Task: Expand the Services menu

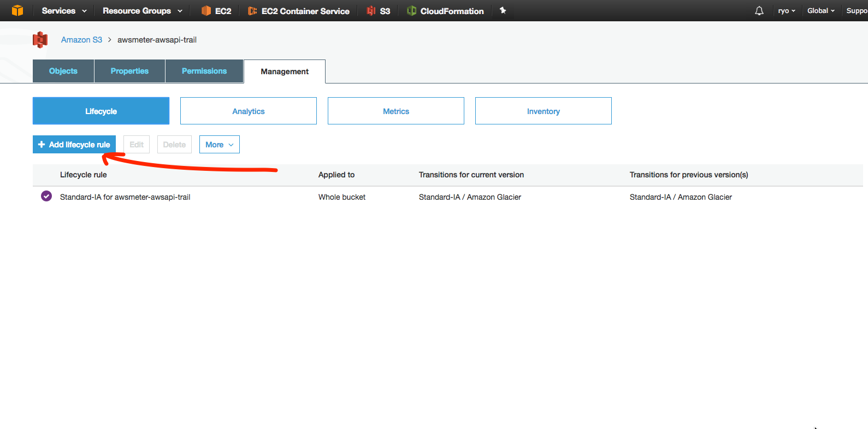Action: (x=64, y=11)
